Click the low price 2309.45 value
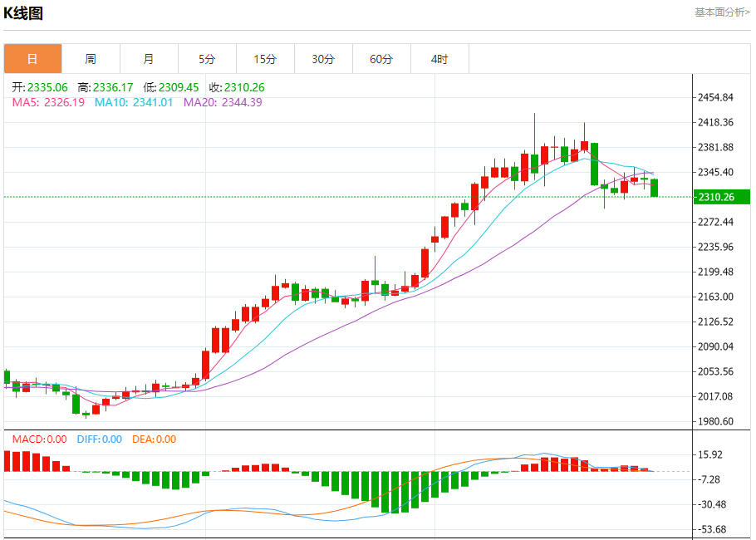The width and height of the screenshot is (756, 540). click(x=179, y=87)
